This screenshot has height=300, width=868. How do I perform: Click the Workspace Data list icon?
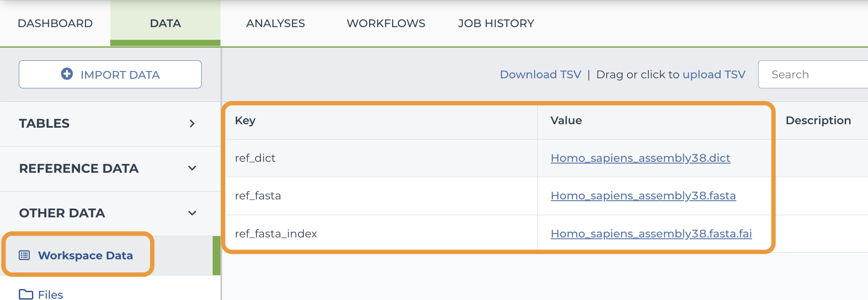click(x=24, y=255)
